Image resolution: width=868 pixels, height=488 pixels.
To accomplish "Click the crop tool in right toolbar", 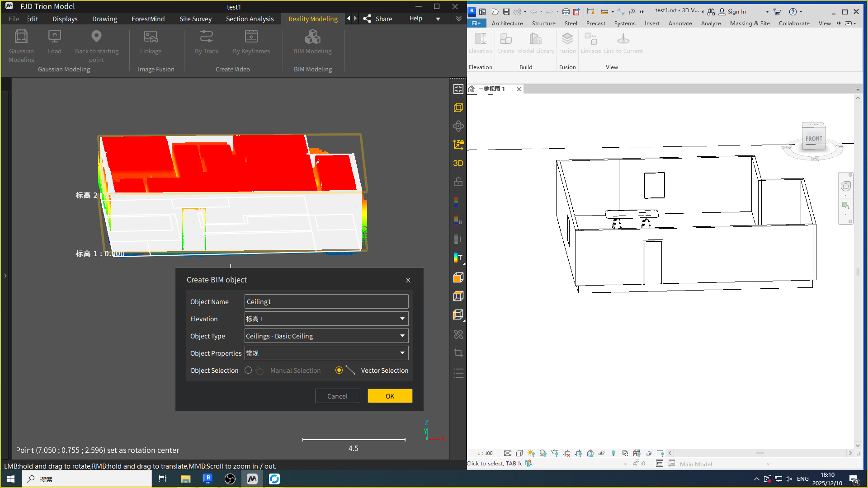I will 458,353.
